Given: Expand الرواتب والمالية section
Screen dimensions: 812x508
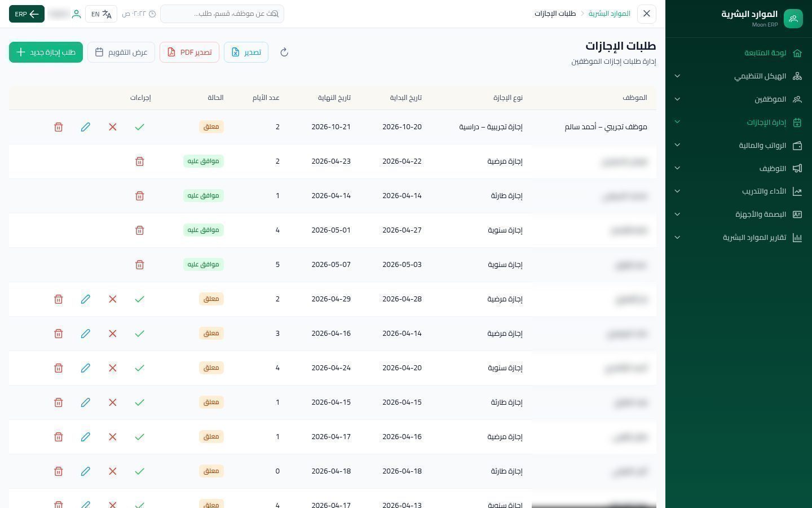Looking at the screenshot, I should point(739,146).
